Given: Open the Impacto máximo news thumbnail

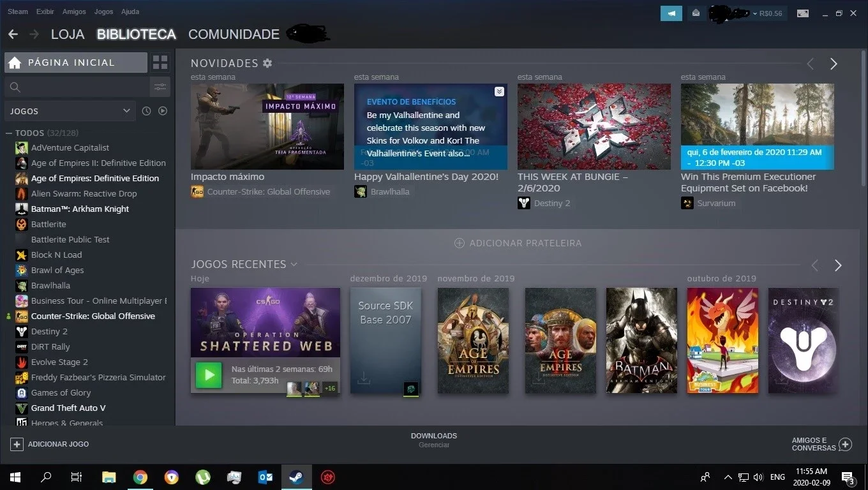Looking at the screenshot, I should coord(267,126).
